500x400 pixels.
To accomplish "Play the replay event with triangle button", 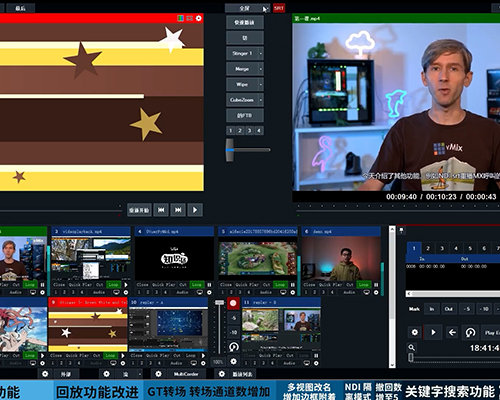I will pos(433,332).
